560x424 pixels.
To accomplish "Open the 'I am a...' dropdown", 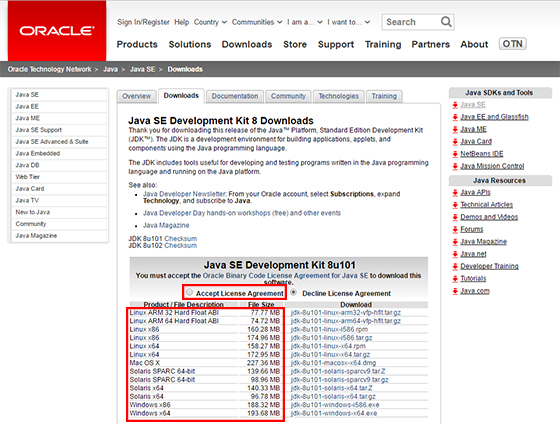I will 305,22.
